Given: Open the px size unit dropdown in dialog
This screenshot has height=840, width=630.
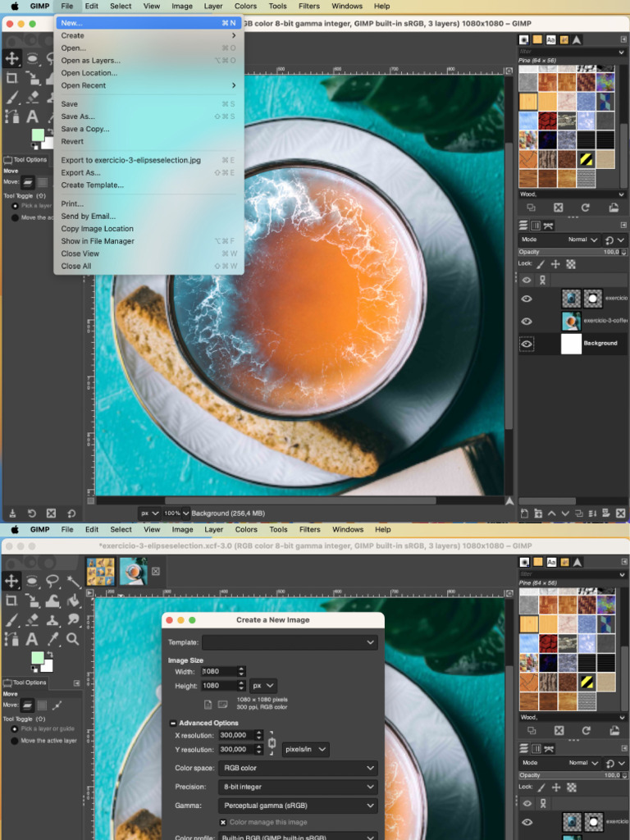Looking at the screenshot, I should click(263, 686).
